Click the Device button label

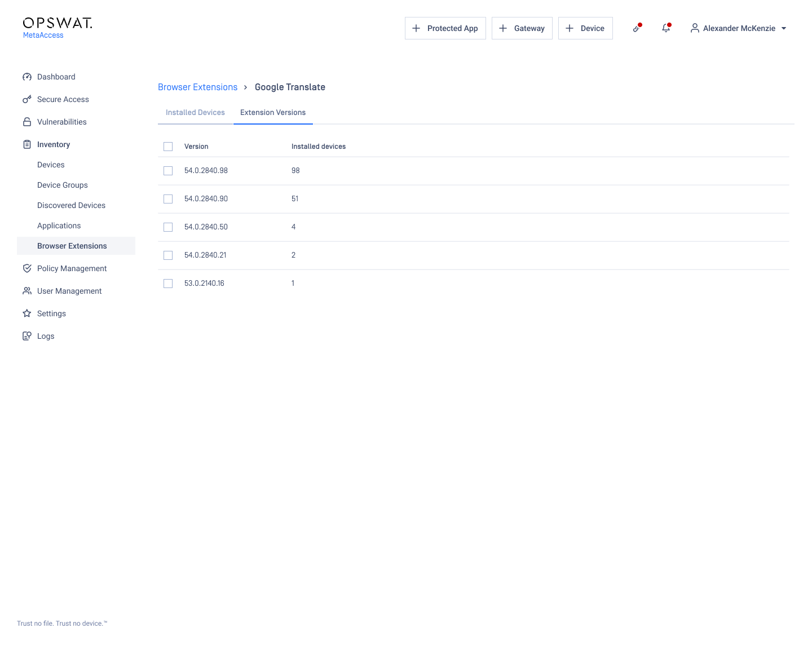point(593,28)
